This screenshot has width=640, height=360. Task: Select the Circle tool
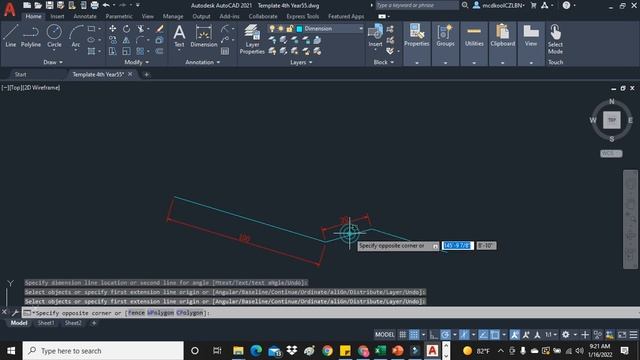54,36
